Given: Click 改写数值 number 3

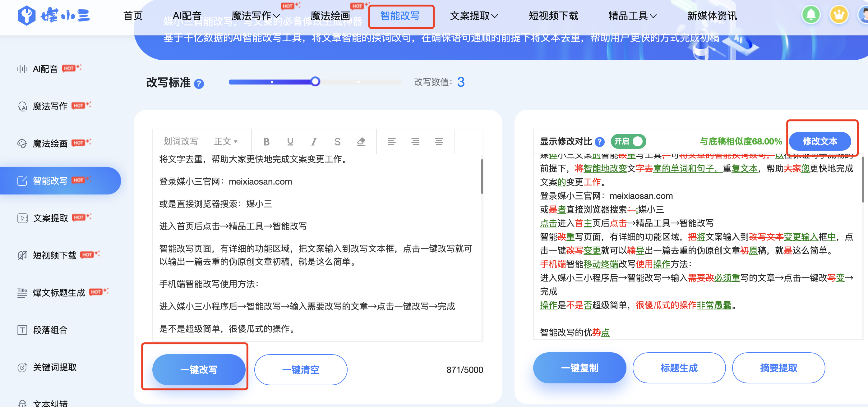Looking at the screenshot, I should tap(461, 82).
